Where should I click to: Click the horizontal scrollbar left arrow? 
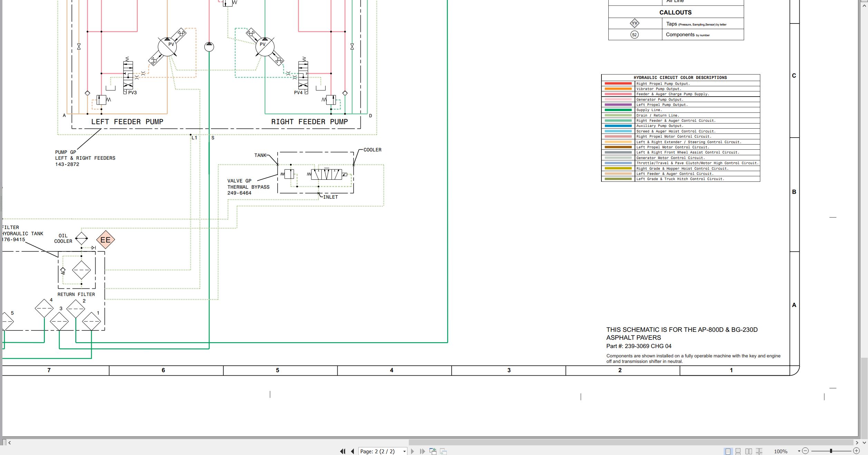[x=10, y=443]
